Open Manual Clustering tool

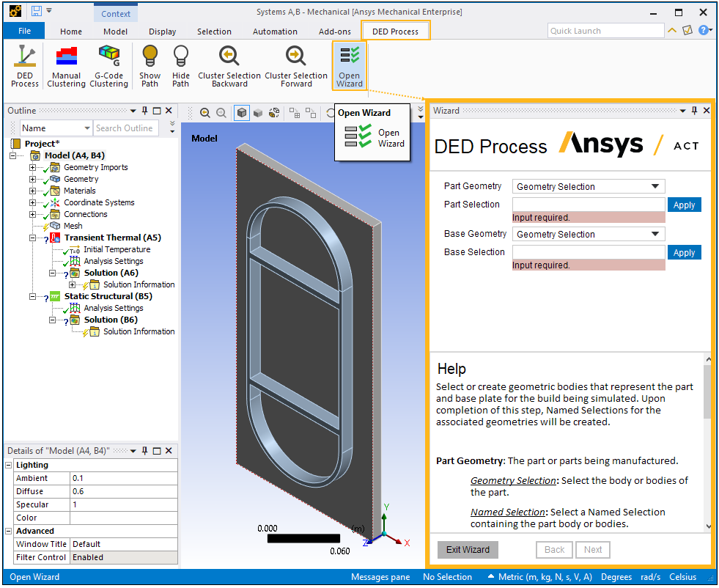click(66, 65)
